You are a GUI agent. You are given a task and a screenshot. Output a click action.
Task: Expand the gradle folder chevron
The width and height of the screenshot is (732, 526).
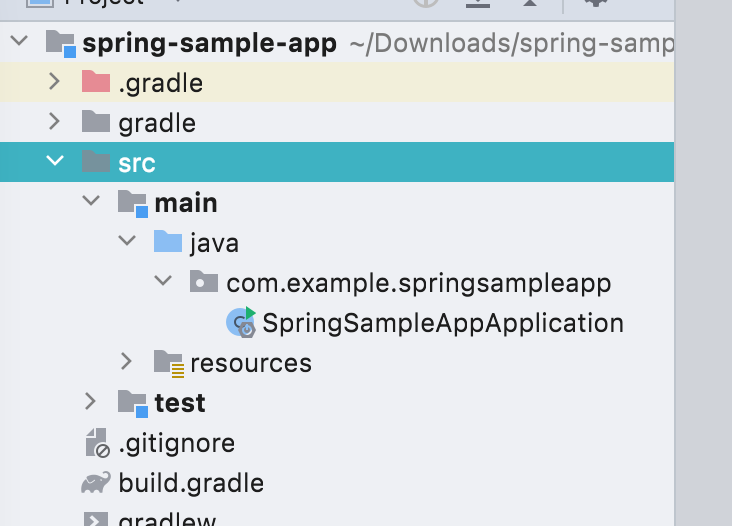click(55, 122)
